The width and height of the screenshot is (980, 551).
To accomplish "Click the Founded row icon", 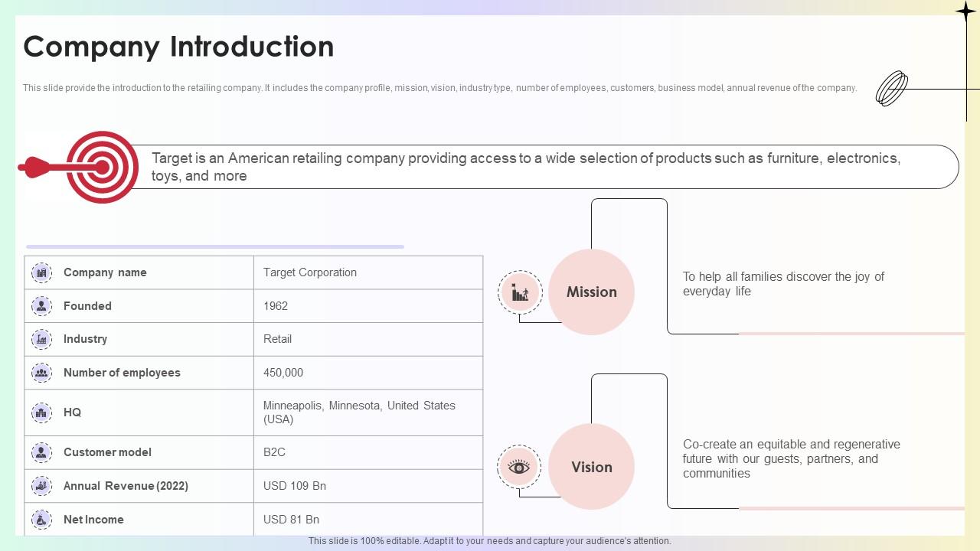I will 41,306.
